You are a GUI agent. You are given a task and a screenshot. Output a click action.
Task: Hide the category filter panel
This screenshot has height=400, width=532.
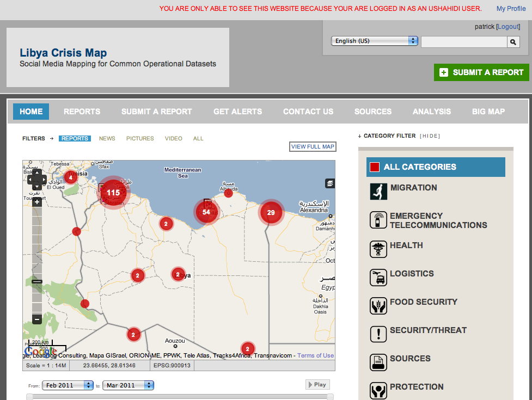430,136
